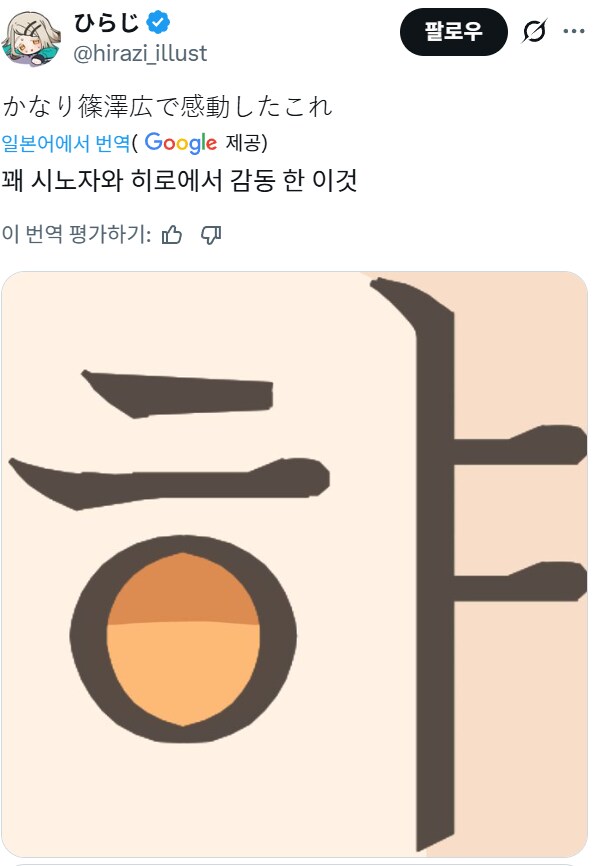Click the Google logo in translation credit
Image resolution: width=595 pixels, height=866 pixels.
pos(181,143)
